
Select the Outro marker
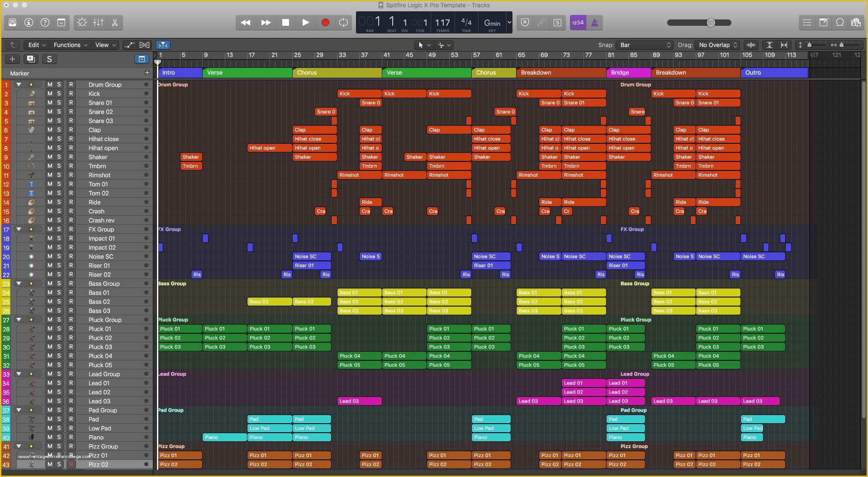click(774, 72)
